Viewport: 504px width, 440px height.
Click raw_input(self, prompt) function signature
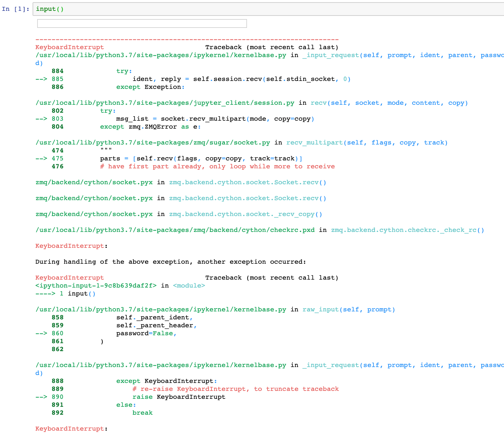pyautogui.click(x=349, y=310)
